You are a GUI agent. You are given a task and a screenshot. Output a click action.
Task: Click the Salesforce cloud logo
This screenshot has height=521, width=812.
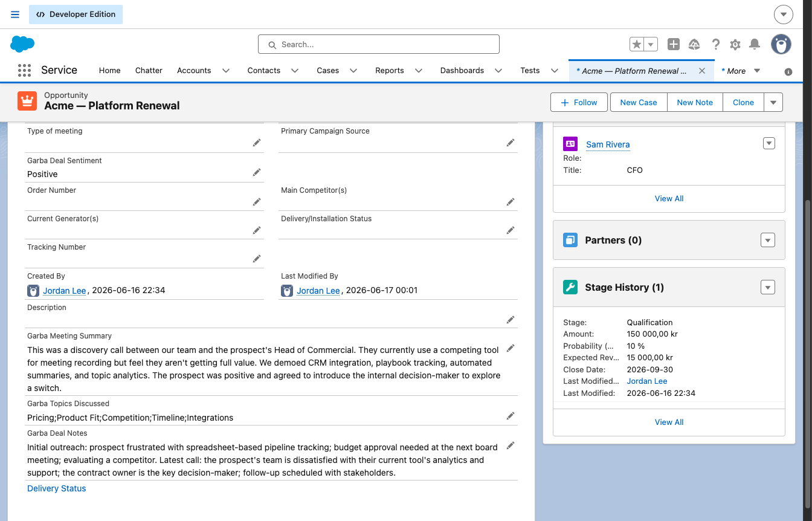(x=22, y=44)
